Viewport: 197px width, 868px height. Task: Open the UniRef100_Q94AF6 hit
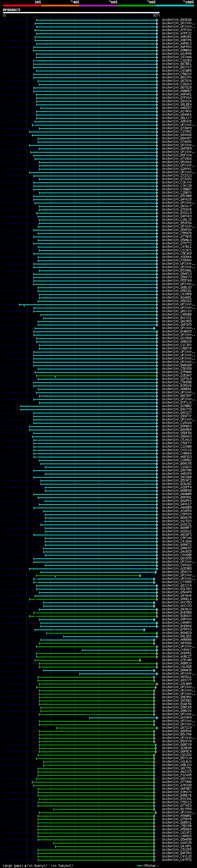[177, 115]
